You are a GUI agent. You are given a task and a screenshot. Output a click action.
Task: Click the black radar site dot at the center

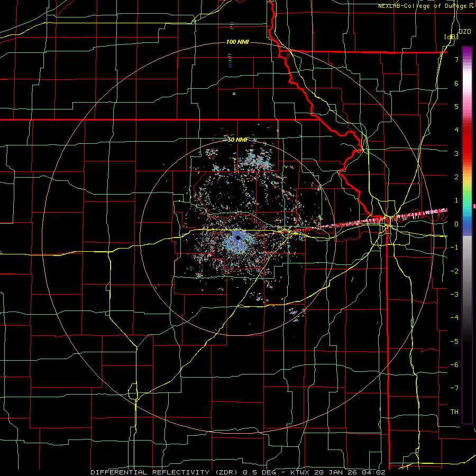coord(239,237)
